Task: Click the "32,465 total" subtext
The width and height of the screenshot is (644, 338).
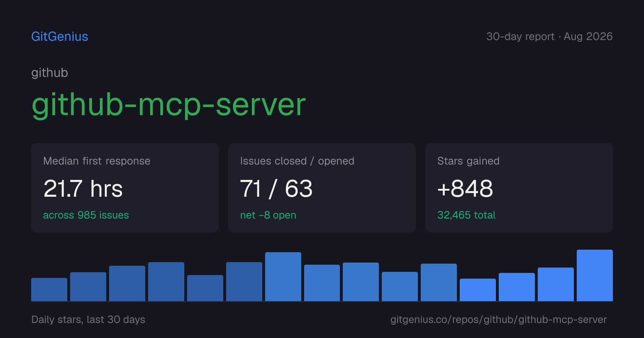Action: pyautogui.click(x=467, y=215)
